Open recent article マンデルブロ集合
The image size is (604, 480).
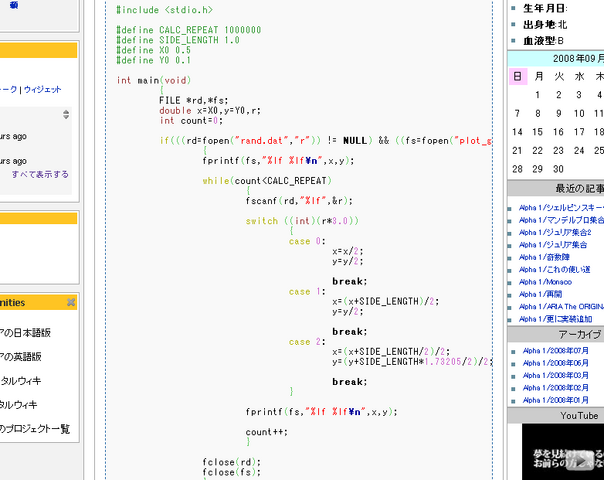point(561,220)
